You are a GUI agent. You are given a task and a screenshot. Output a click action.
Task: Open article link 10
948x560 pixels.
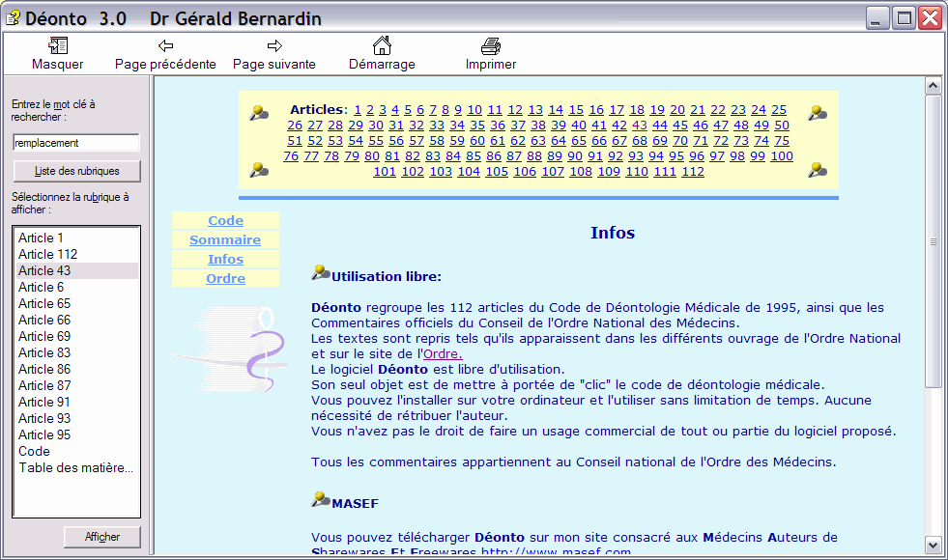(x=474, y=110)
